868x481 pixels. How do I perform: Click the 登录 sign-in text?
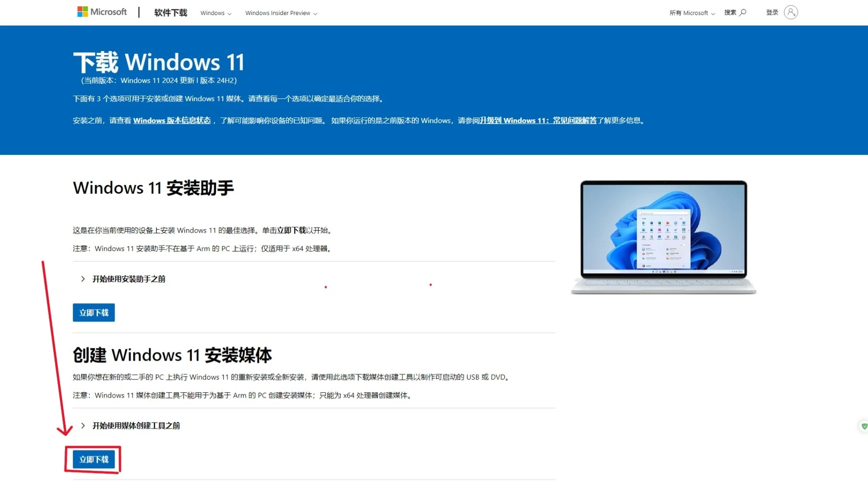[x=772, y=13]
